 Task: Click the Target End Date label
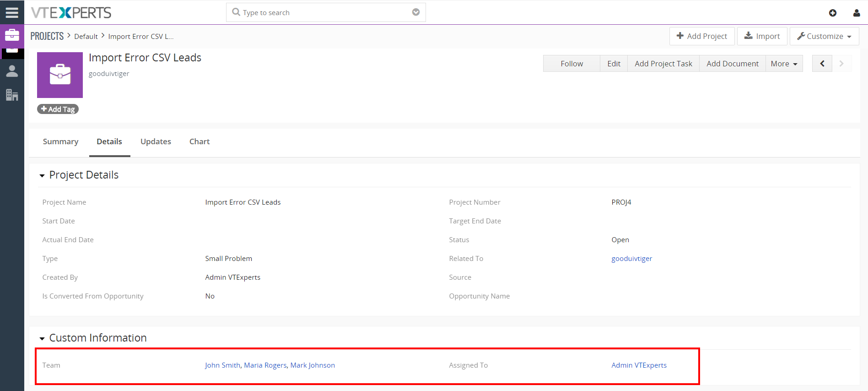click(475, 221)
